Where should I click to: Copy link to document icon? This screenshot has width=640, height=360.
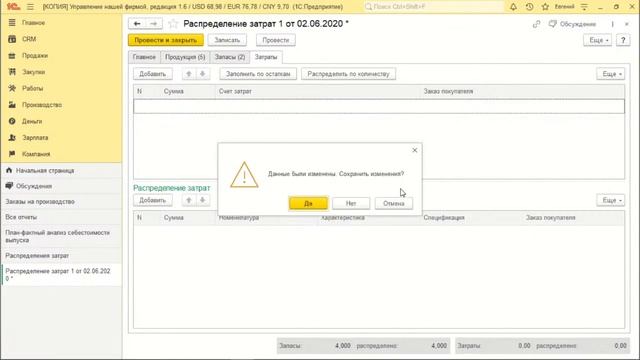pyautogui.click(x=536, y=24)
